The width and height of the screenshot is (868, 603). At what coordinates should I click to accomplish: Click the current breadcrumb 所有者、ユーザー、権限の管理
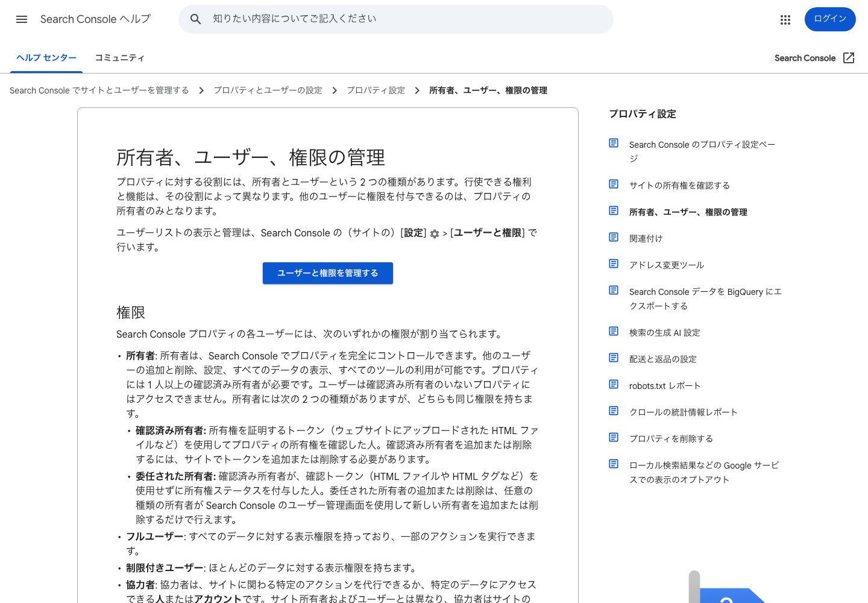tap(488, 90)
